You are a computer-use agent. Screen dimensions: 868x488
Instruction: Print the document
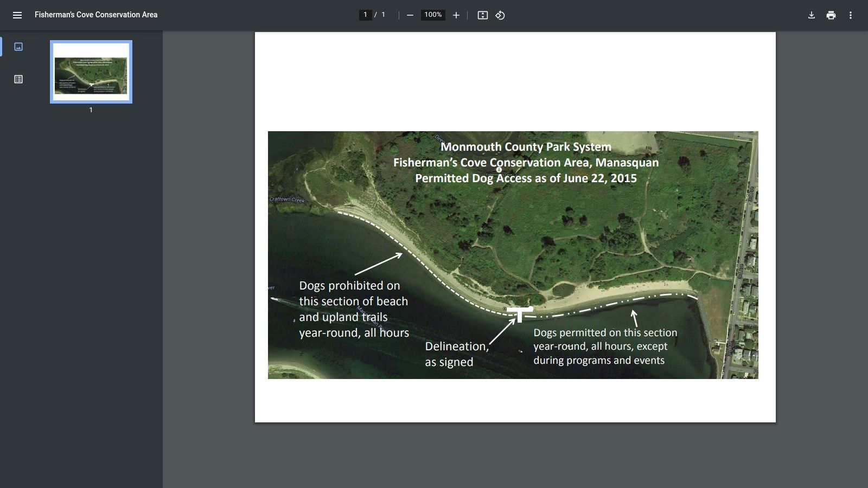click(831, 15)
